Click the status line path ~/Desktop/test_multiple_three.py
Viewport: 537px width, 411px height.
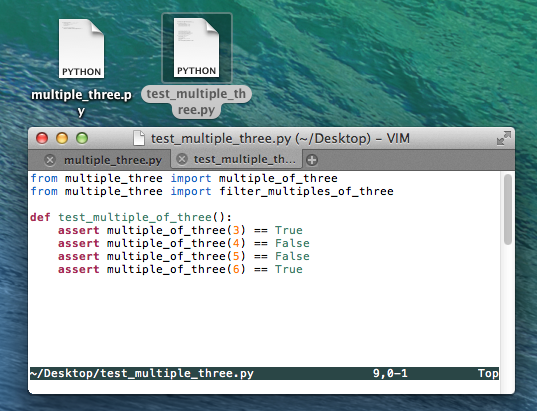(x=142, y=373)
